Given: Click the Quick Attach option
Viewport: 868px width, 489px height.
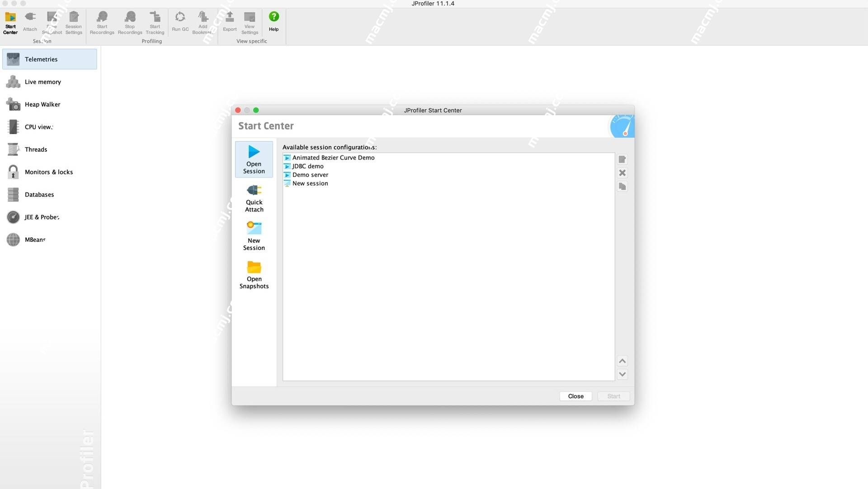Looking at the screenshot, I should 253,198.
